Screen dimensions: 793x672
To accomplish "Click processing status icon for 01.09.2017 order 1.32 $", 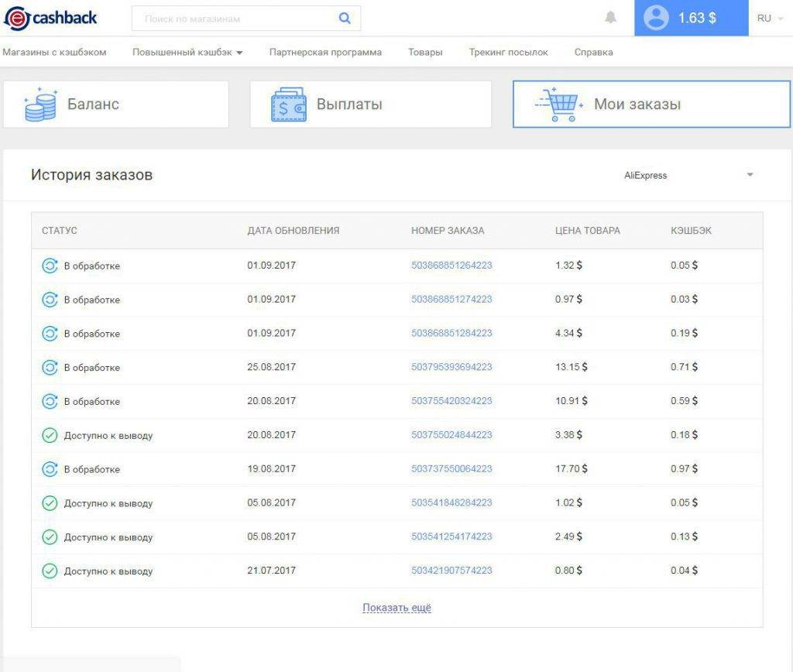I will click(x=50, y=266).
